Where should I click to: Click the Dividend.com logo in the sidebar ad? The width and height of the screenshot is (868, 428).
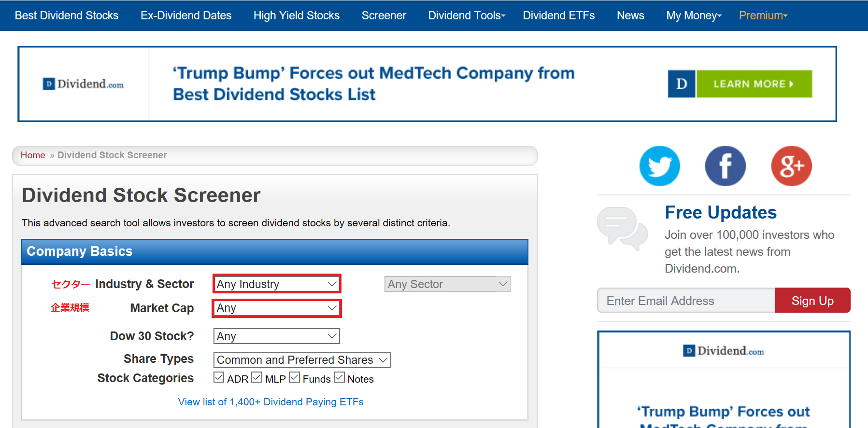pos(723,351)
